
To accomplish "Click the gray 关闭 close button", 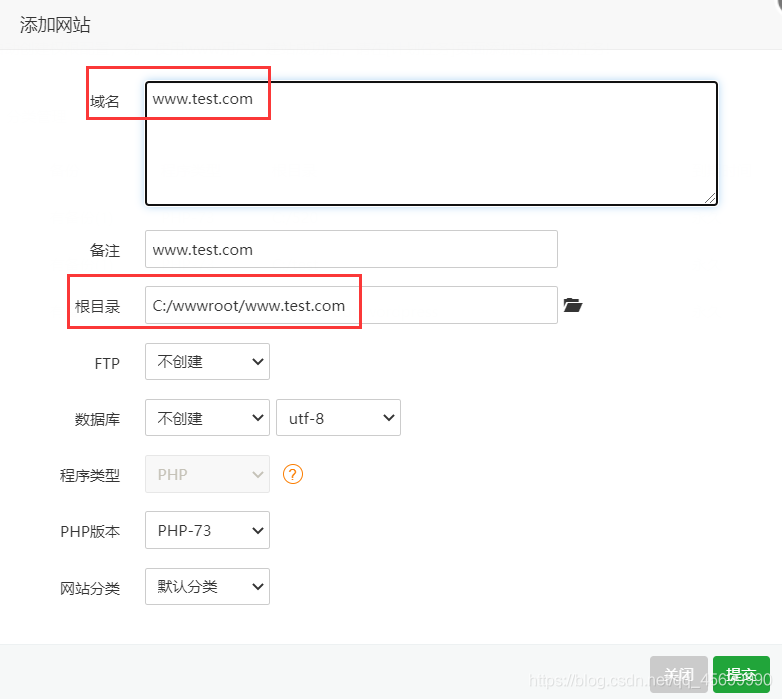I will (679, 675).
